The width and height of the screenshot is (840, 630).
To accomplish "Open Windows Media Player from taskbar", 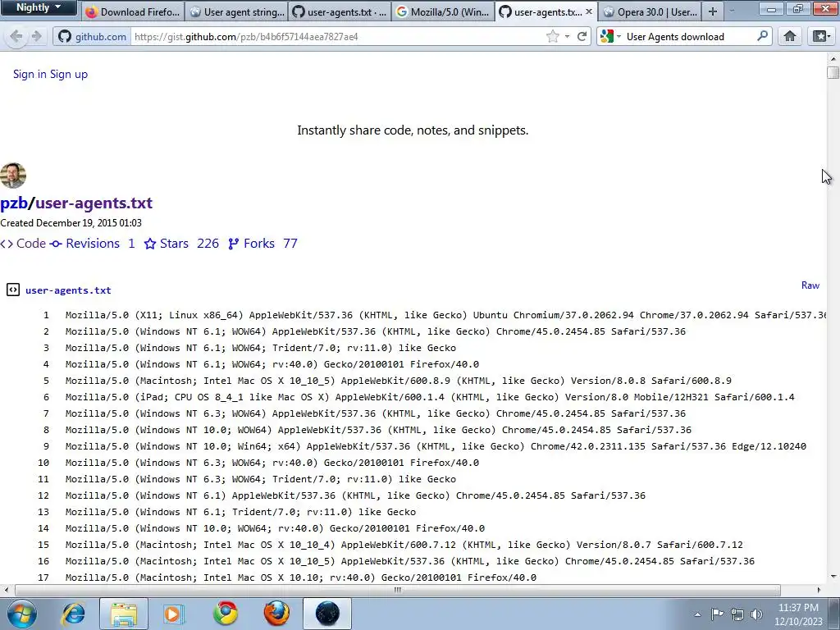I will coord(174,614).
